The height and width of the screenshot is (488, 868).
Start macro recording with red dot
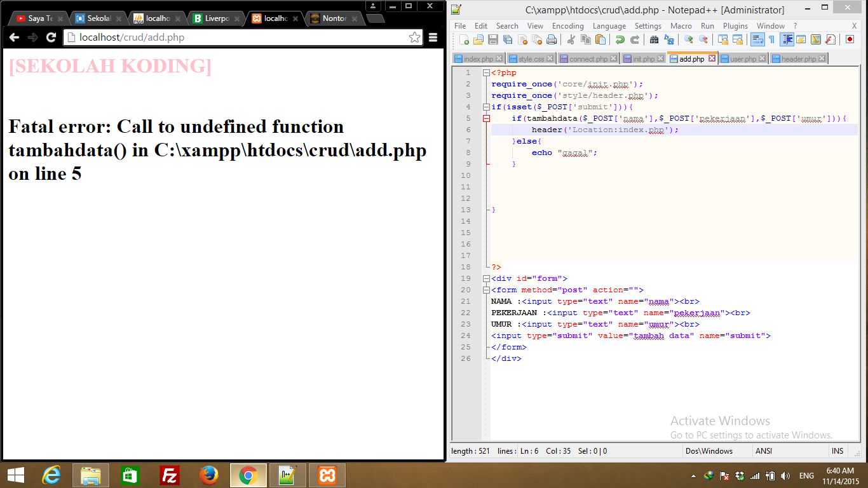850,39
